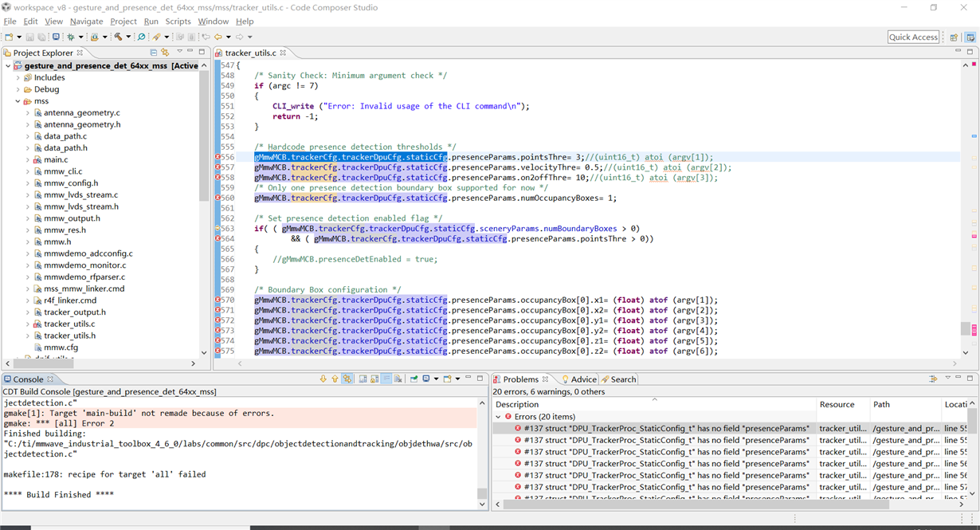The height and width of the screenshot is (530, 980).
Task: Click the Quick Access button
Action: click(x=913, y=37)
